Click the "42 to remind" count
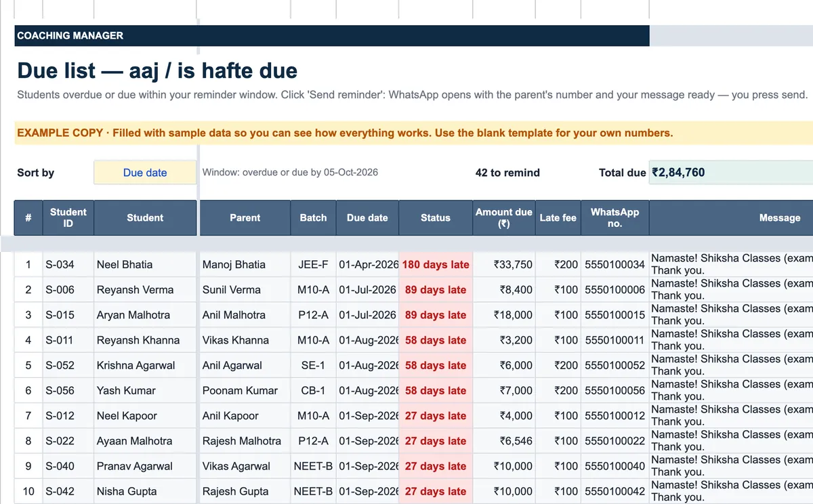Viewport: 813px width, 504px height. pyautogui.click(x=507, y=173)
